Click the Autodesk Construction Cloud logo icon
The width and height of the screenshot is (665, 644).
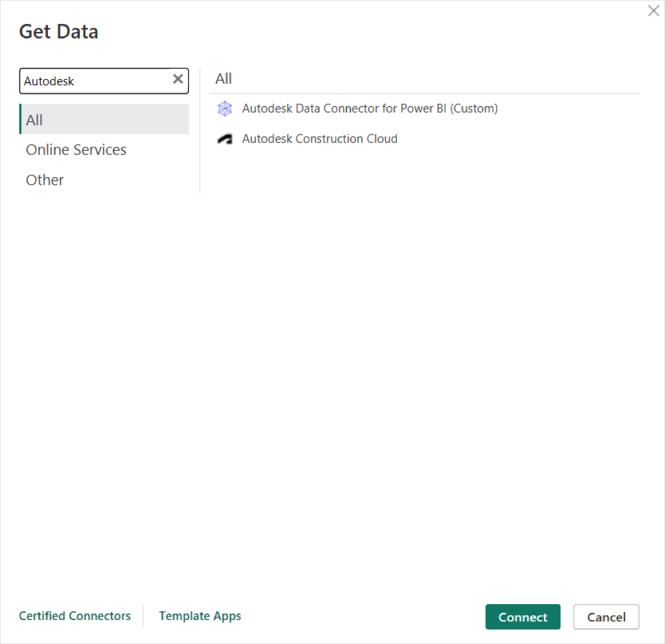[225, 139]
